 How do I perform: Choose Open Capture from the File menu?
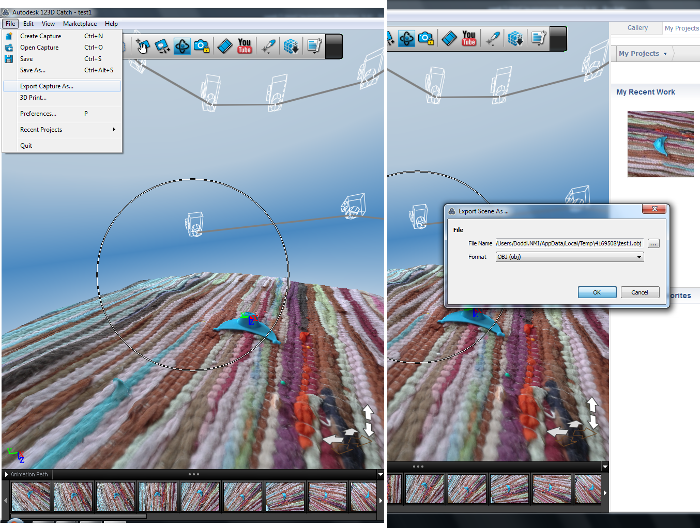(x=62, y=47)
